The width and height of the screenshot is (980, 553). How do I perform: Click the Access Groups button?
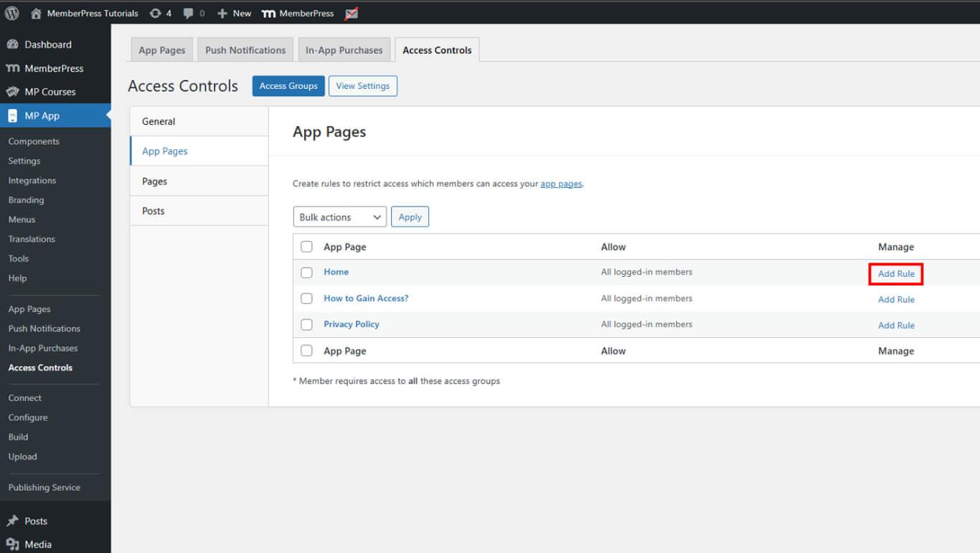(288, 86)
